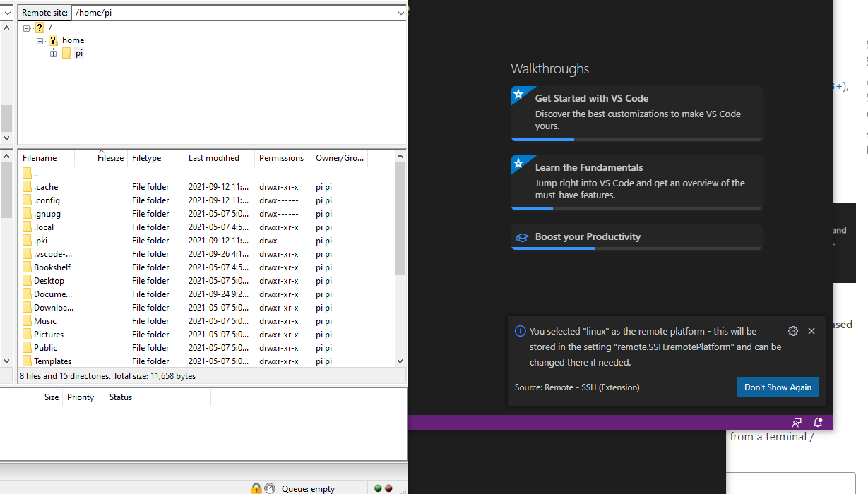Image resolution: width=868 pixels, height=494 pixels.
Task: Collapse the home folder tree node
Action: coord(40,41)
